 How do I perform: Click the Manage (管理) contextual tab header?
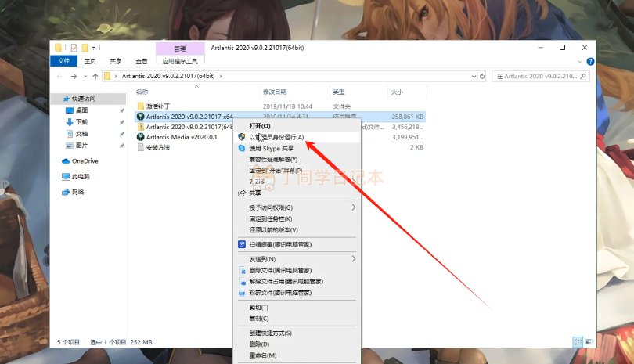pyautogui.click(x=180, y=49)
